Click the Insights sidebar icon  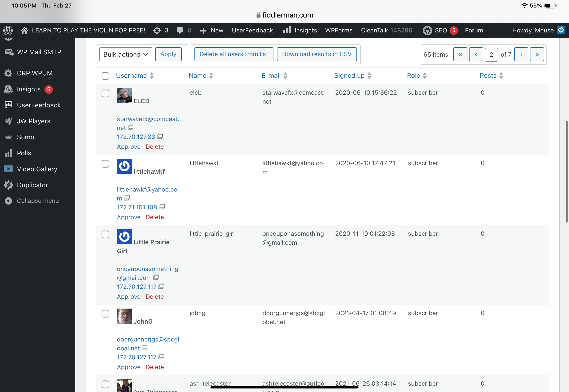tap(8, 89)
